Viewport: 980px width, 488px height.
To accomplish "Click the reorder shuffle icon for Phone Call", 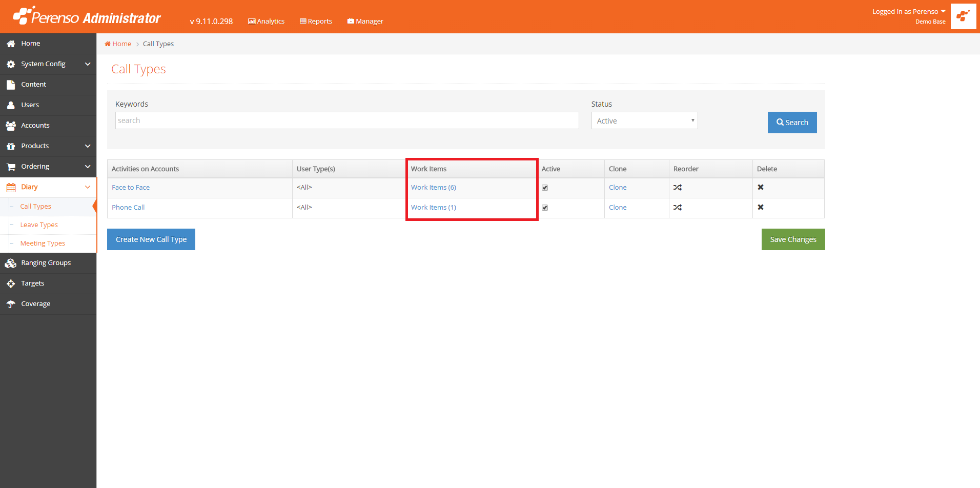I will pos(678,208).
